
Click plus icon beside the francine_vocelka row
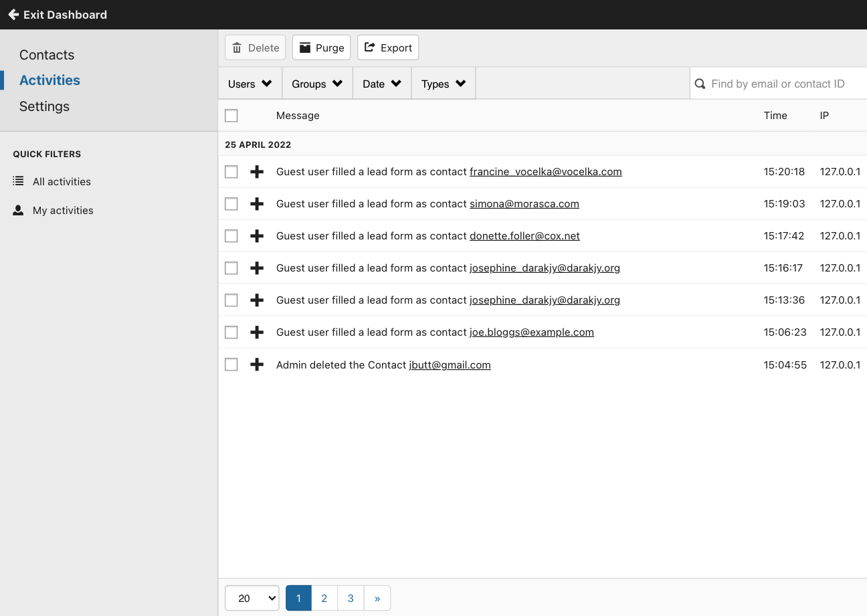coord(257,172)
